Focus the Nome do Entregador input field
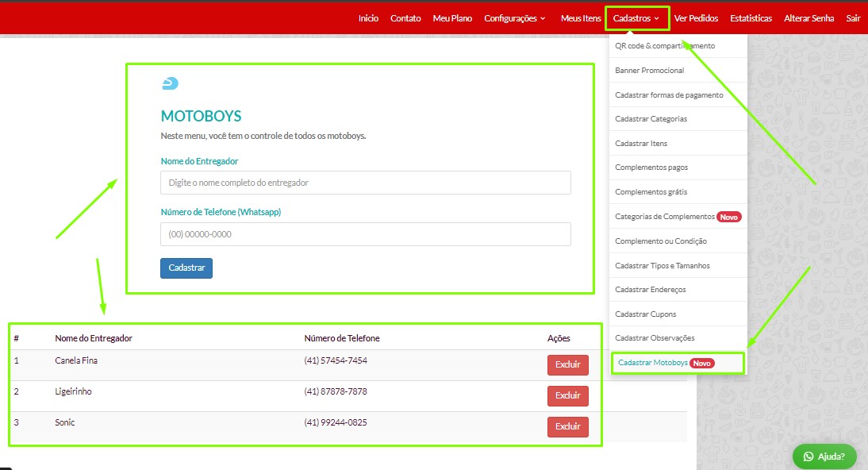 coord(365,183)
